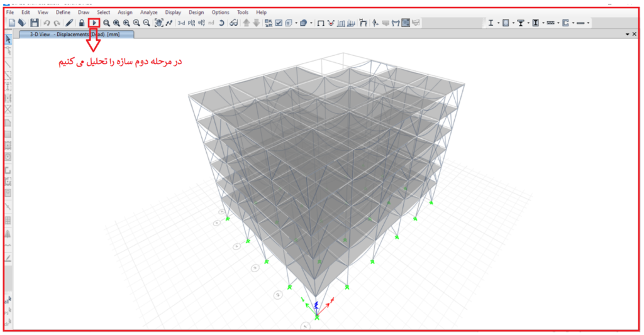Open concrete frame design icon
Screen dimensions: 644x335
506,23
